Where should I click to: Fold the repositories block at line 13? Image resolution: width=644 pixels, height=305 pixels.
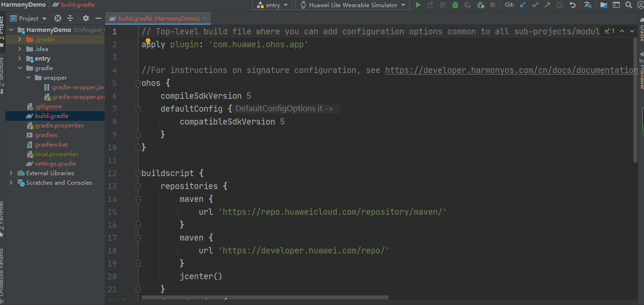(x=138, y=186)
